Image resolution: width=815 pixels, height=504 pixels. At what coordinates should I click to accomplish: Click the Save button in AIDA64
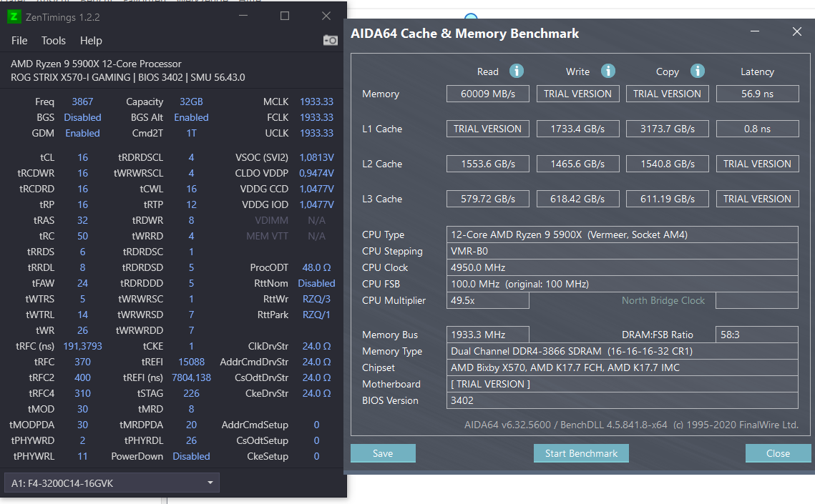383,453
